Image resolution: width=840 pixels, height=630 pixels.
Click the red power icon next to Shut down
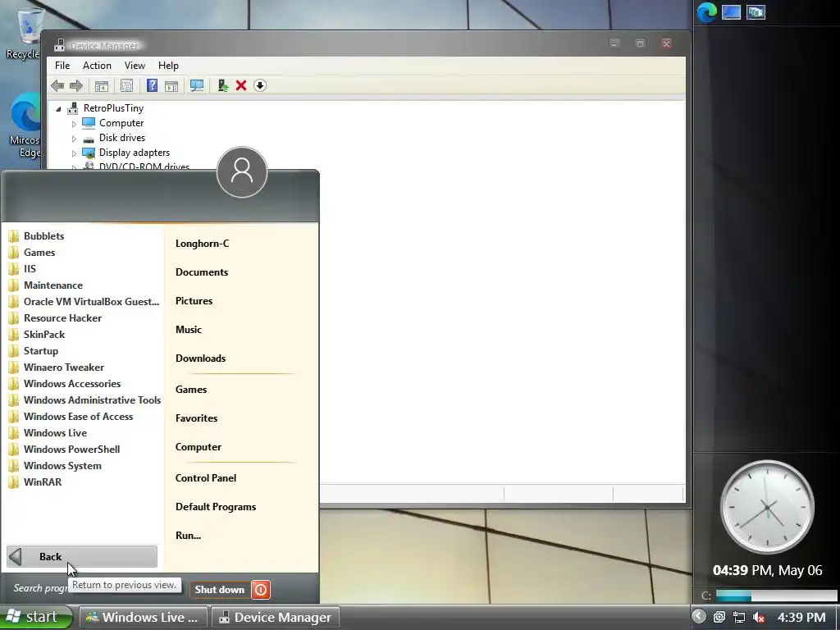(261, 590)
